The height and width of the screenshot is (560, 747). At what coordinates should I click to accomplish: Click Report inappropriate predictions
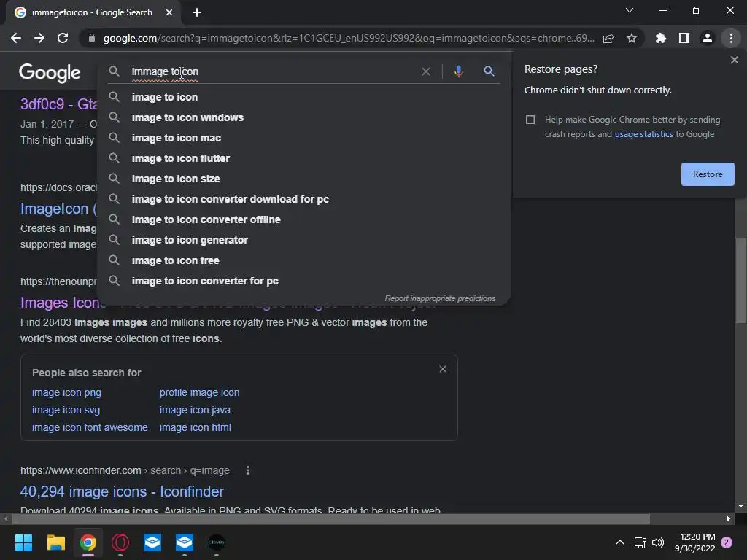pyautogui.click(x=440, y=298)
